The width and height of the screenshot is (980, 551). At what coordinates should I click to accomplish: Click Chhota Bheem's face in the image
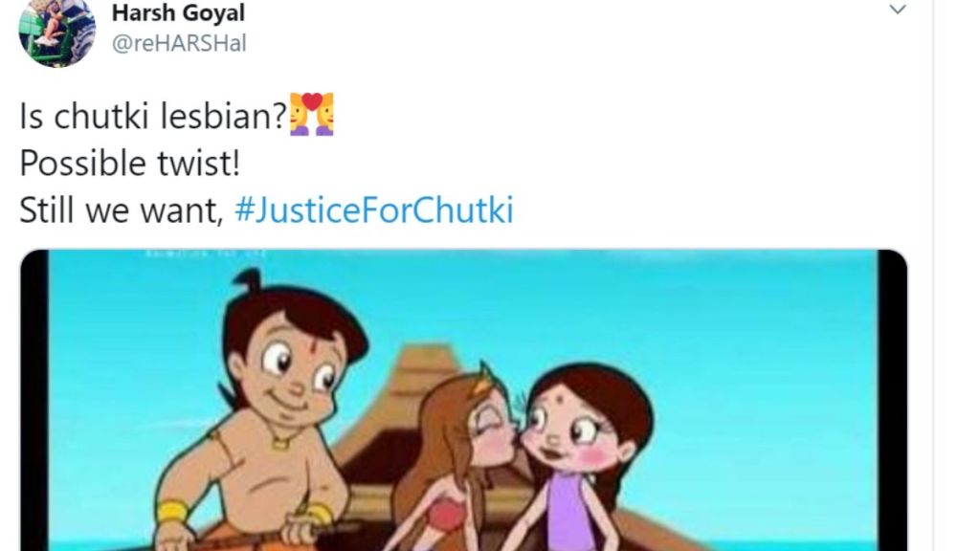tap(289, 363)
